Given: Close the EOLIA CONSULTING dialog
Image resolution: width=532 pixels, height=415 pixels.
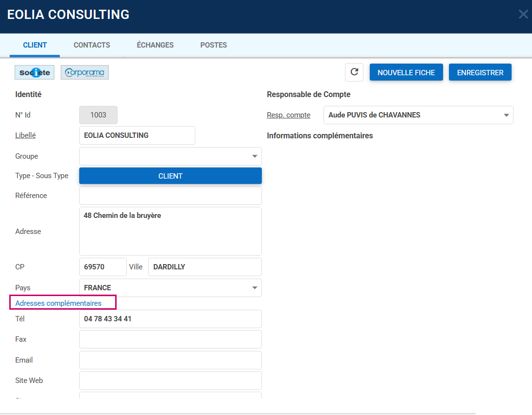Looking at the screenshot, I should (523, 14).
